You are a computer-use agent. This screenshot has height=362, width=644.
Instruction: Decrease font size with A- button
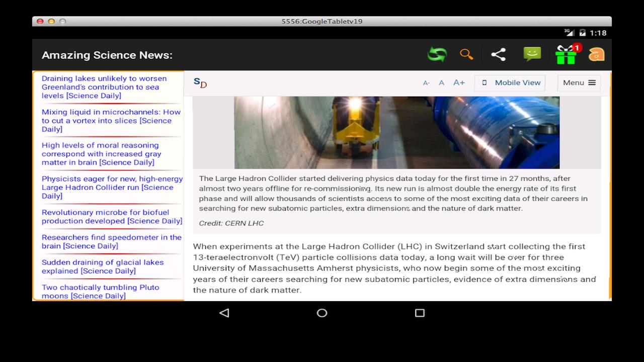coord(426,83)
